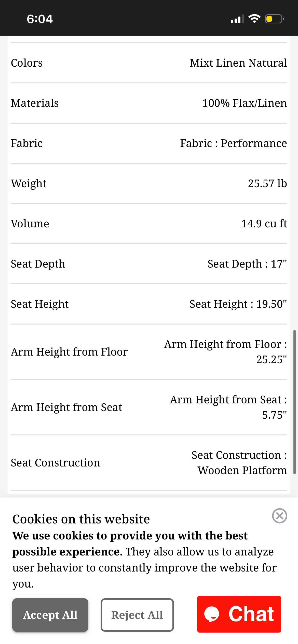
Task: Tap the Fabric : Performance value
Action: (x=233, y=143)
